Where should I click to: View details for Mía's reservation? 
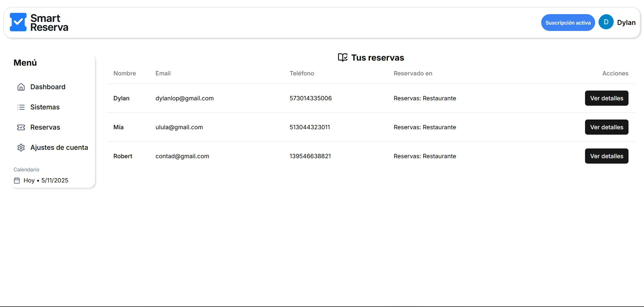[x=606, y=127]
